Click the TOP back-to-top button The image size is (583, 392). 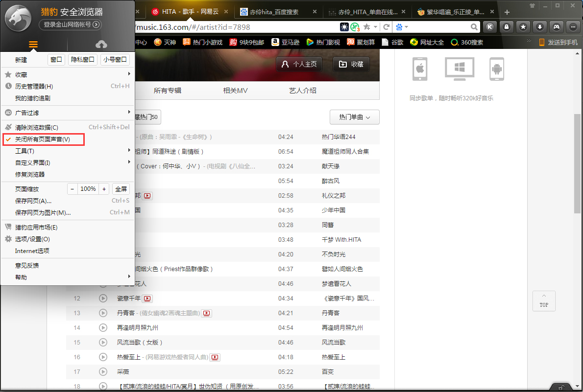pyautogui.click(x=544, y=301)
